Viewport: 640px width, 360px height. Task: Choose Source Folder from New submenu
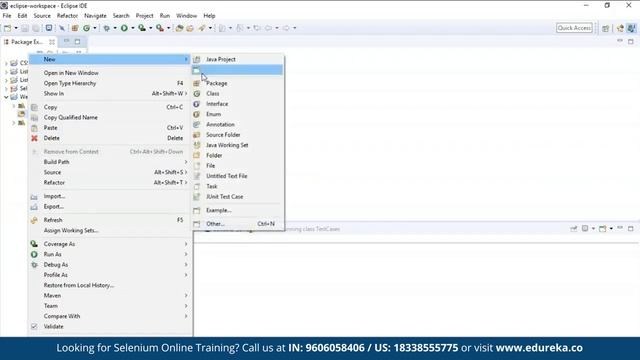(x=238, y=135)
